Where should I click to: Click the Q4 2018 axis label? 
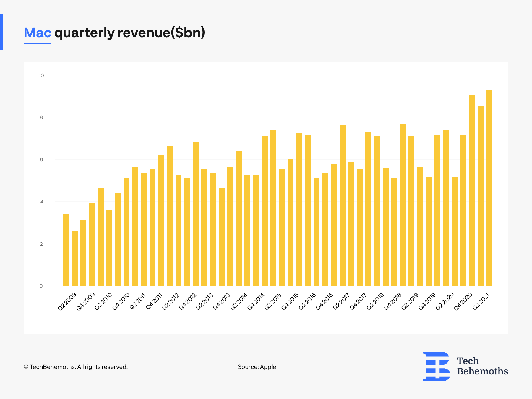click(393, 301)
